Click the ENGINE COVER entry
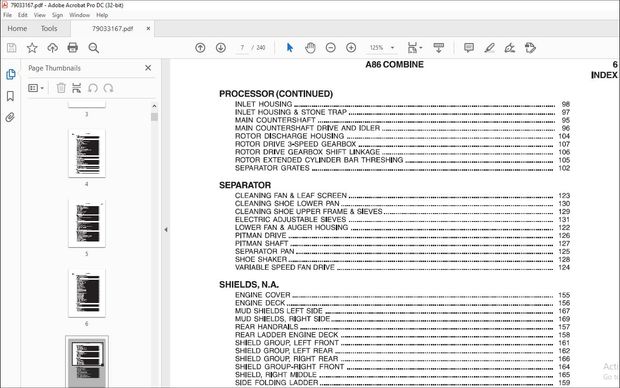 pos(402,295)
